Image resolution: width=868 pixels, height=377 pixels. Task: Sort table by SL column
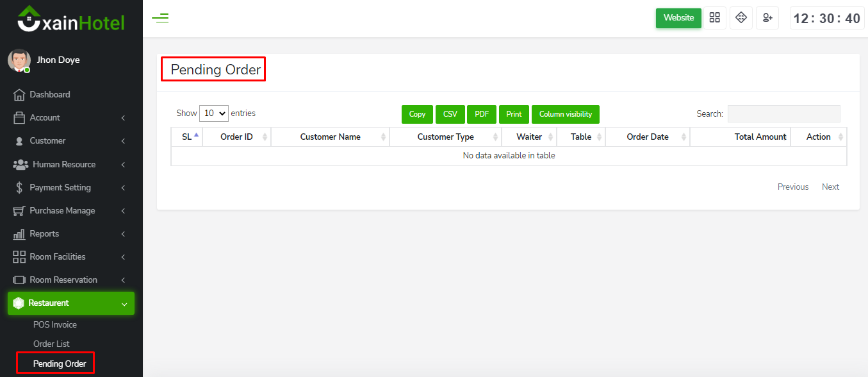click(187, 137)
